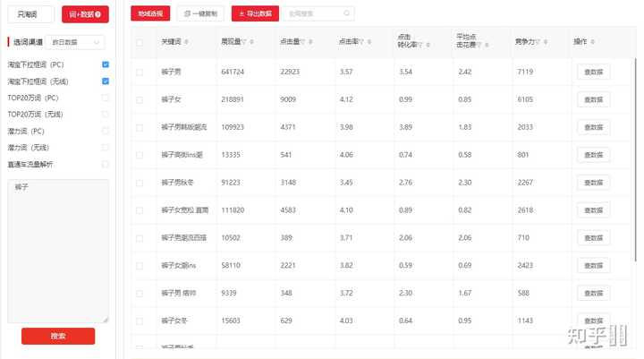644x359 pixels.
Task: Tick the checkbox for row with 9339
Action: coord(140,294)
